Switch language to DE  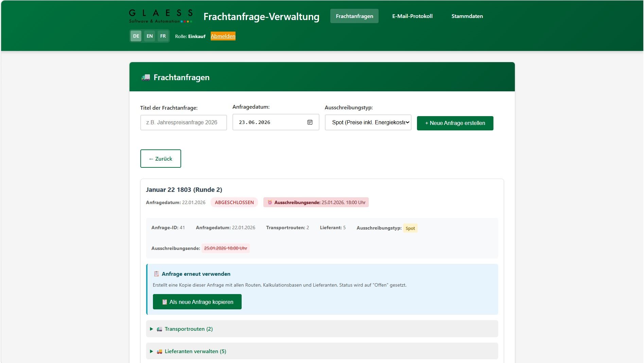coord(136,36)
